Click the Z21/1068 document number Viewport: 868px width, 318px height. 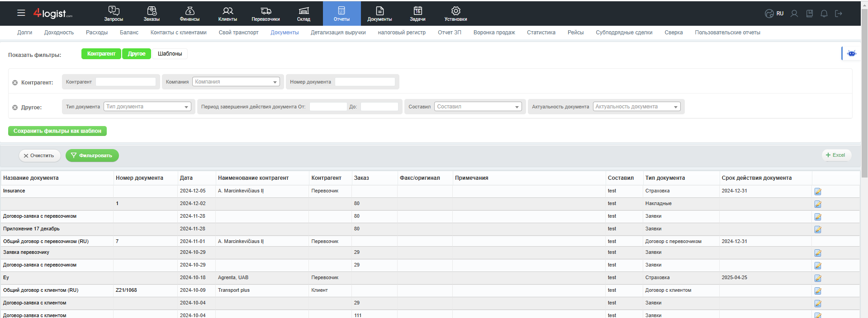[x=126, y=290]
